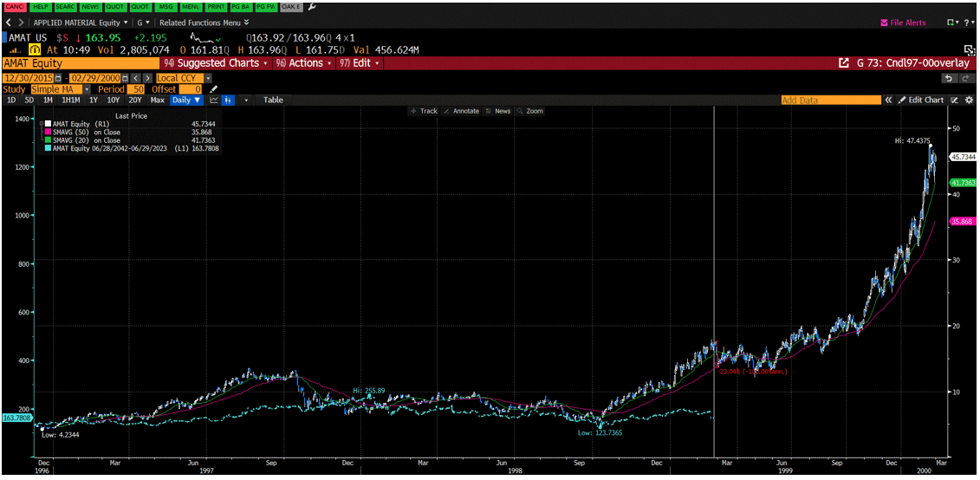Click the green SEARC key

(65, 6)
